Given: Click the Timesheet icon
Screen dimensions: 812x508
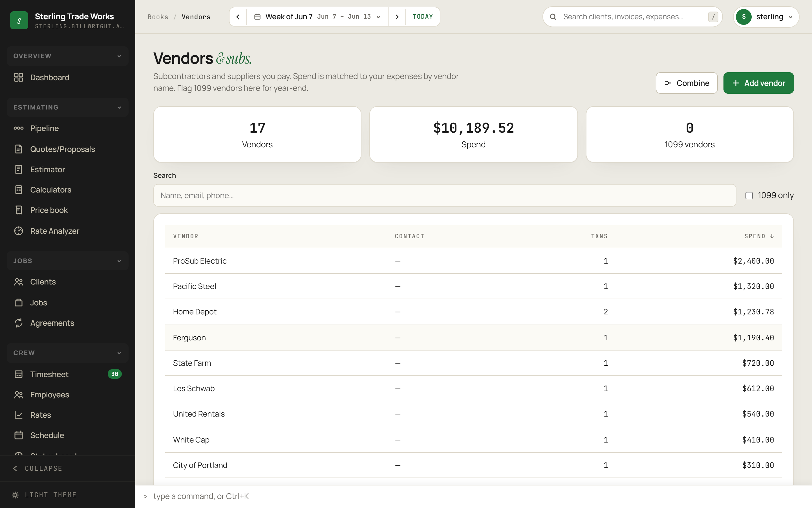Looking at the screenshot, I should (18, 374).
